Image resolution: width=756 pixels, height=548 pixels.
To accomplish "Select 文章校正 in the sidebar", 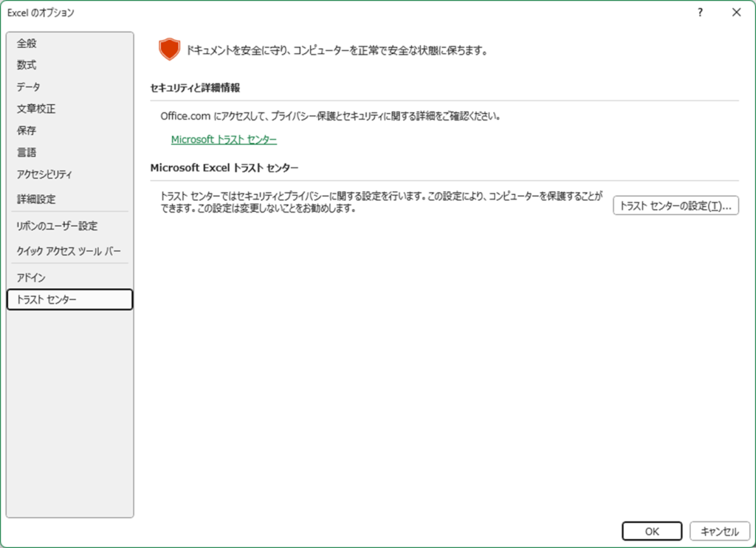I will 36,109.
